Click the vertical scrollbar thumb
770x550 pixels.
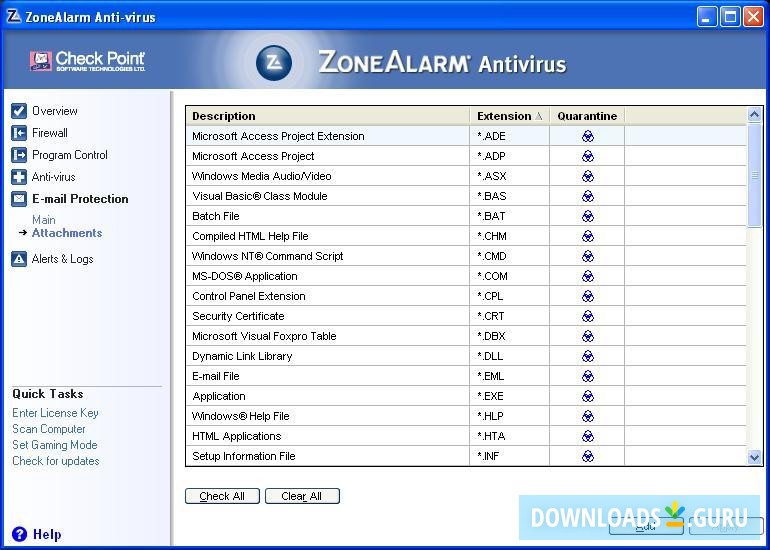point(754,175)
